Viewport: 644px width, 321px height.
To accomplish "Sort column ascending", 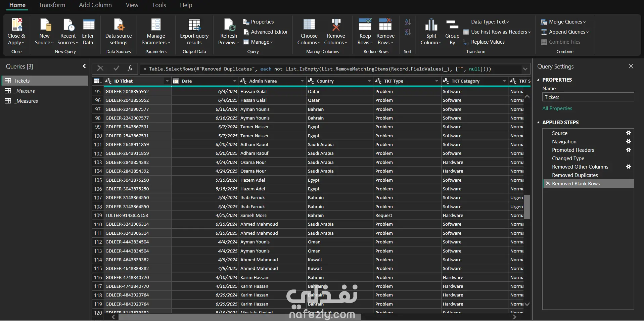I will tap(408, 22).
